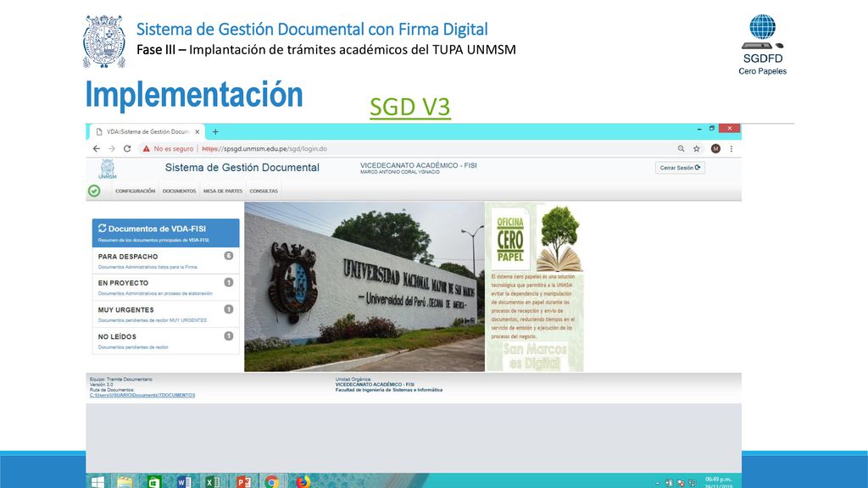Reload the page with the refresh icon
Image resolution: width=868 pixels, height=488 pixels.
(x=127, y=149)
